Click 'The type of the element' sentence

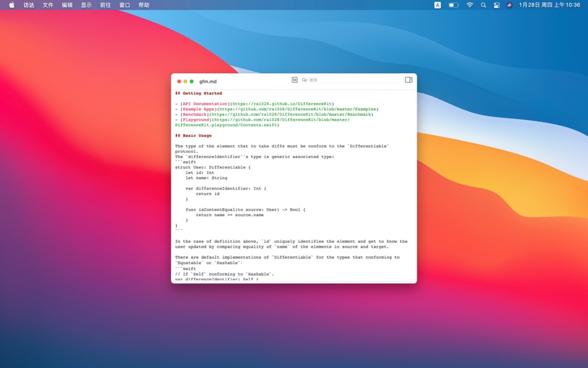(282, 146)
